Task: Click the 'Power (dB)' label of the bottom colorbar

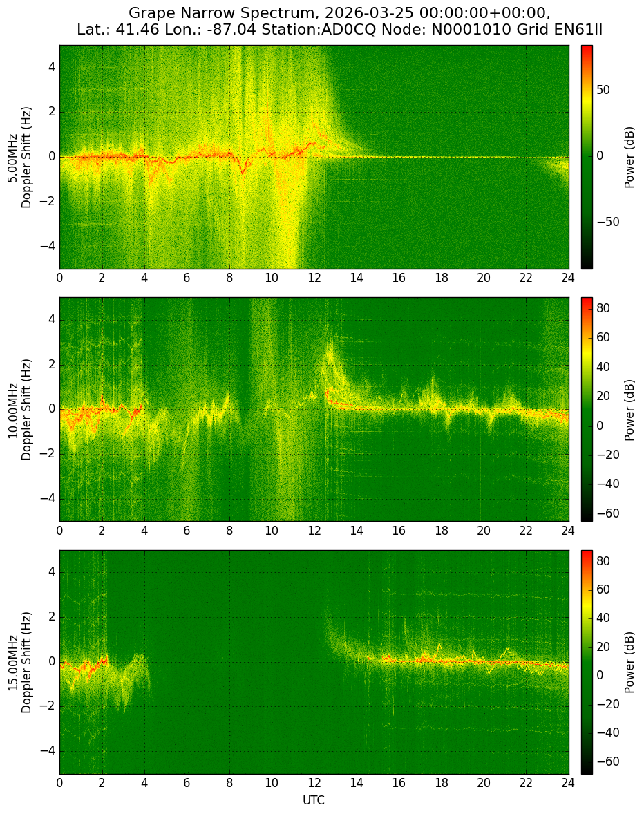Action: (629, 663)
